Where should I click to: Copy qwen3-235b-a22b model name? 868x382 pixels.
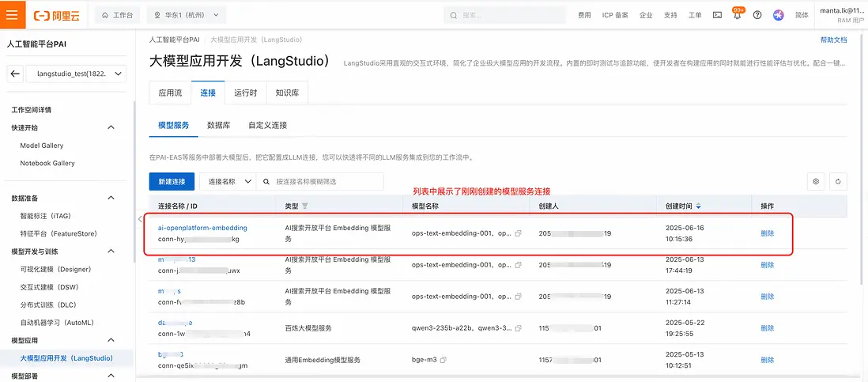tap(518, 328)
